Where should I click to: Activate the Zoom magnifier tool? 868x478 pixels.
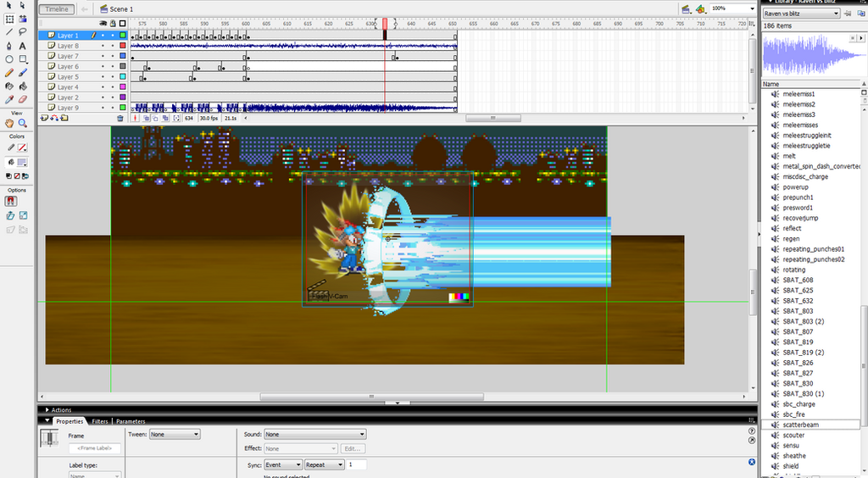pos(23,123)
